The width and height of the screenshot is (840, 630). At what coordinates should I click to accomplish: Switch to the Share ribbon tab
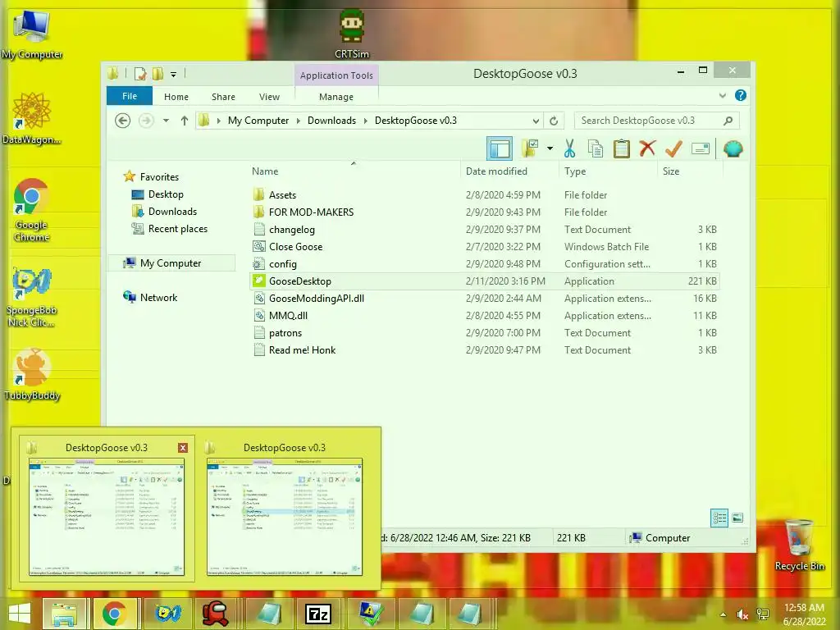pyautogui.click(x=223, y=97)
